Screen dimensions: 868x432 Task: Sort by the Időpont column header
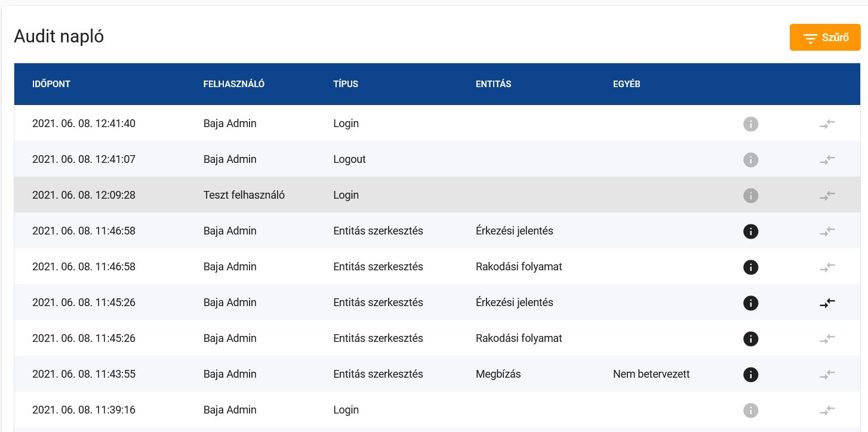pyautogui.click(x=51, y=84)
